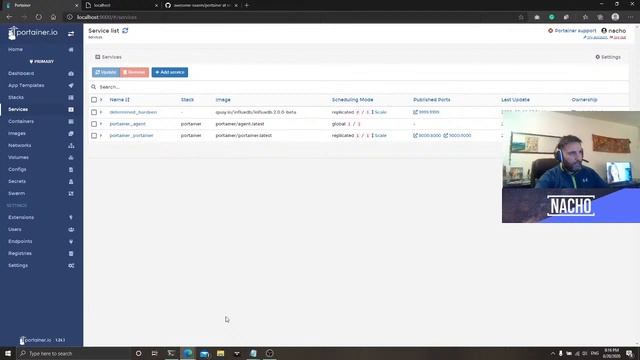Click the Scheduling Mode column header
Viewport: 640px width, 360px height.
point(352,100)
